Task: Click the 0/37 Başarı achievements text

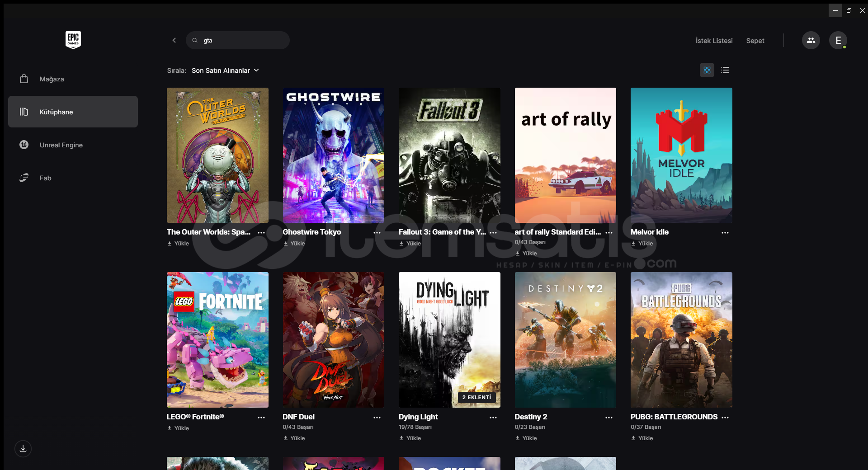Action: coord(646,427)
